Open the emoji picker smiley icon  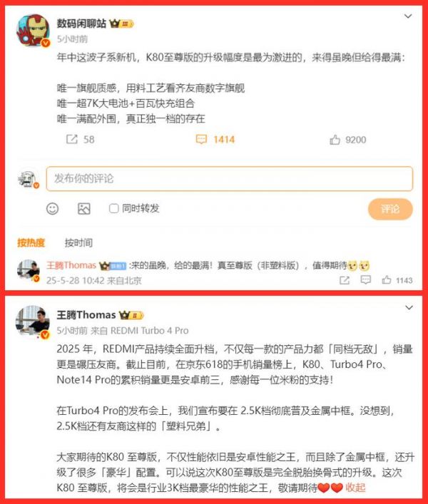(x=52, y=209)
